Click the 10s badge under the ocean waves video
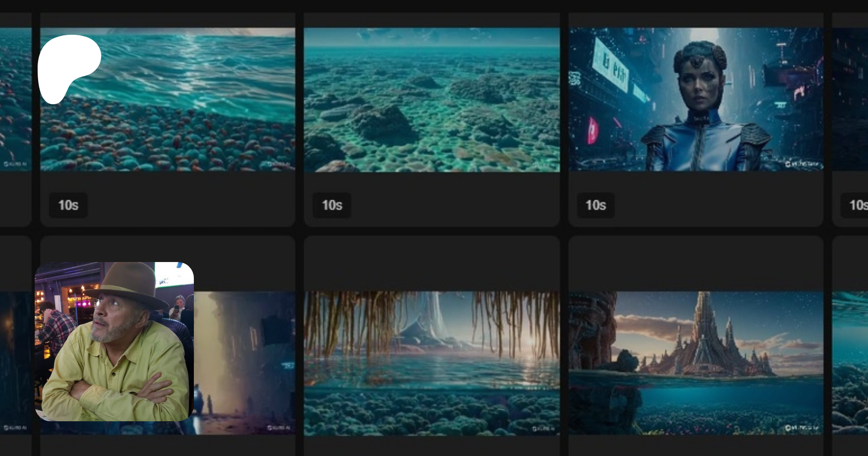The width and height of the screenshot is (868, 456). click(x=68, y=205)
